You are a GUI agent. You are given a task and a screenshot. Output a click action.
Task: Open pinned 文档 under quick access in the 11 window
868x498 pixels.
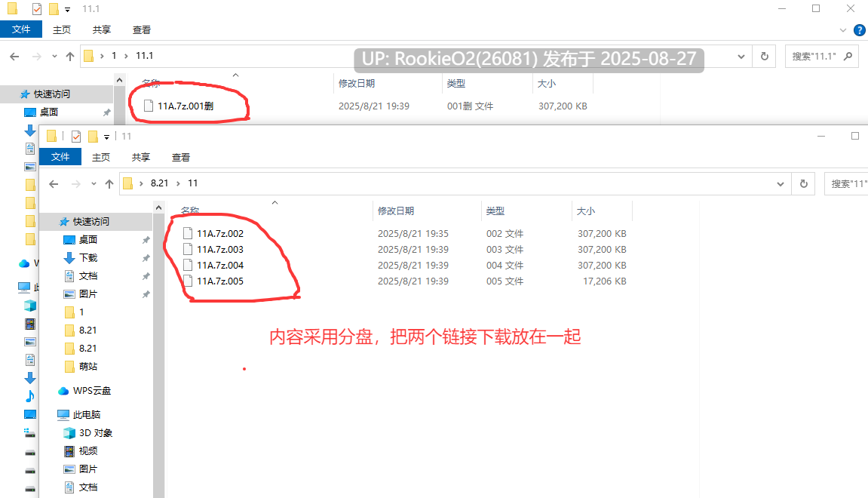(x=88, y=276)
